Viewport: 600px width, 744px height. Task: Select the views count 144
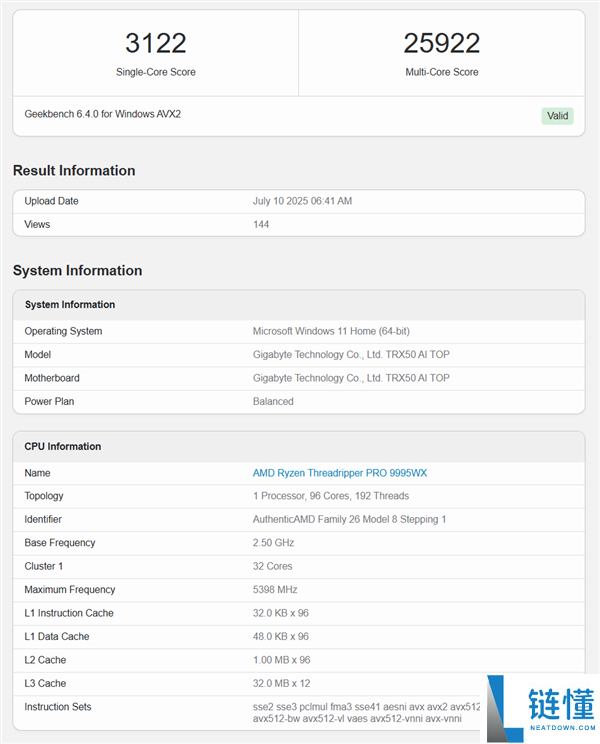[261, 224]
